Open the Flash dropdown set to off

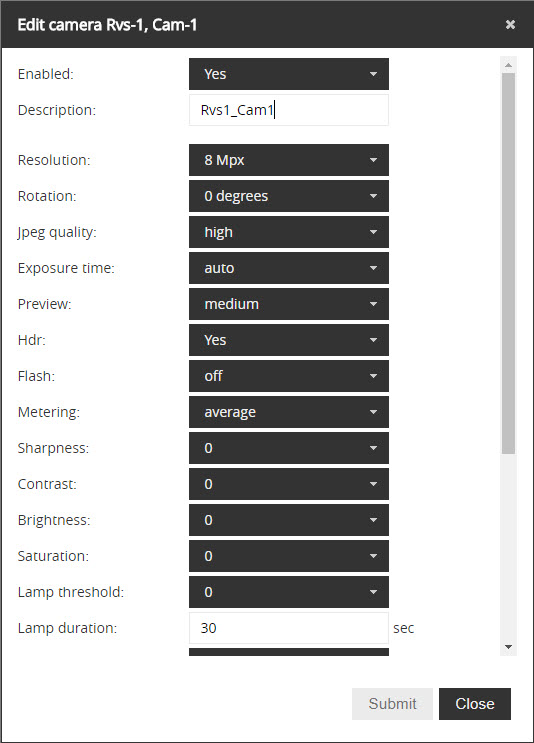(x=289, y=376)
